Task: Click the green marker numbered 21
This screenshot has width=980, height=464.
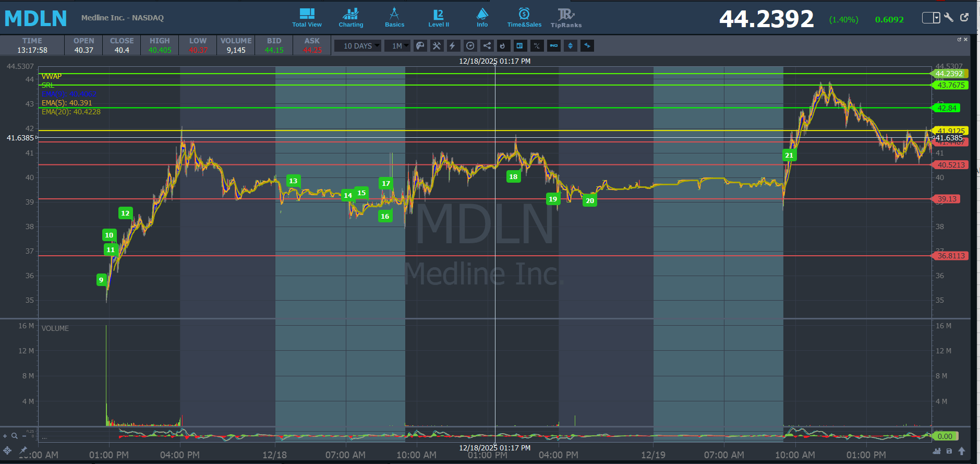Action: pos(789,155)
